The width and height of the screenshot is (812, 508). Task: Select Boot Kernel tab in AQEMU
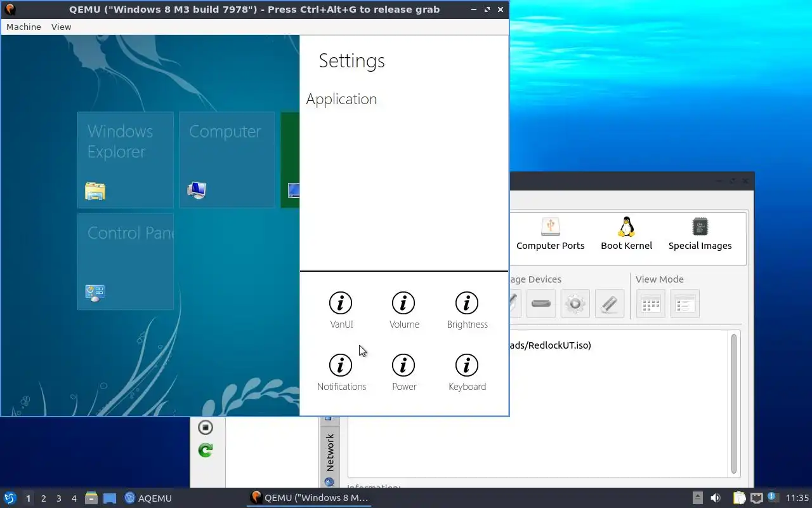point(626,234)
